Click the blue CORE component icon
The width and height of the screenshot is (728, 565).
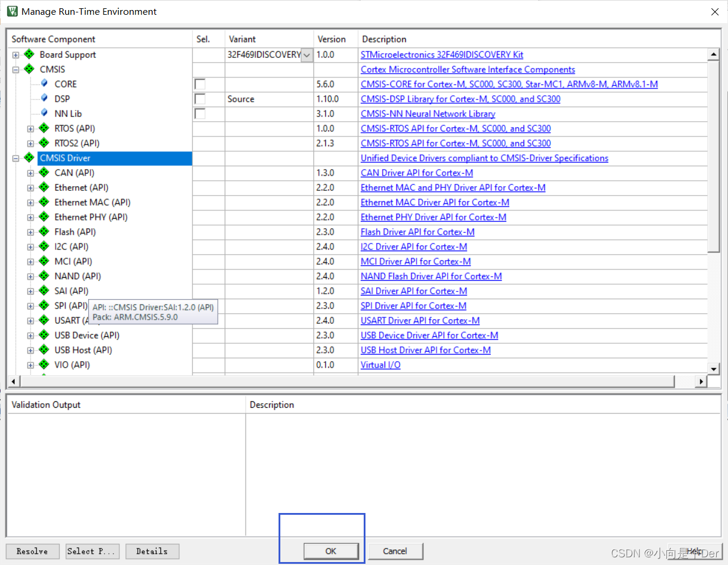click(44, 83)
